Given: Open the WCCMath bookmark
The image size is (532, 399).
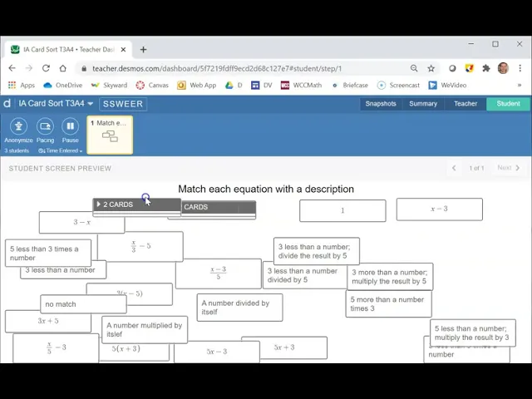Looking at the screenshot, I should pos(301,85).
